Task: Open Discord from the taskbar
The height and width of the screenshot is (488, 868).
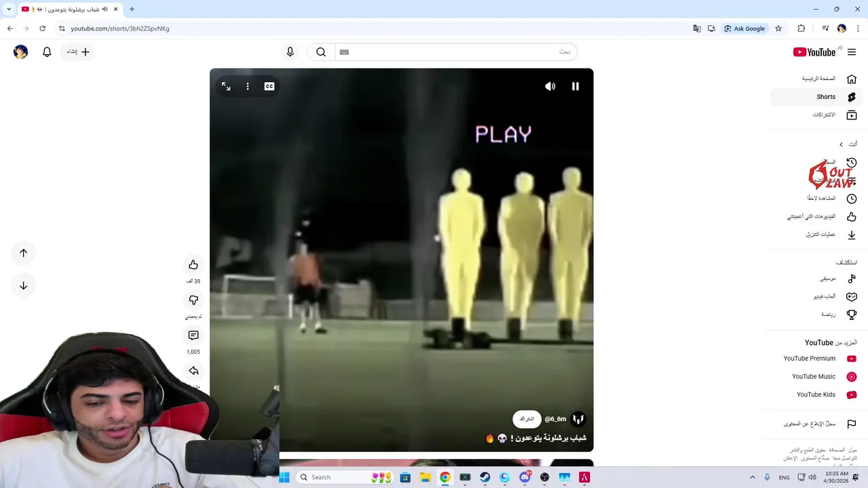Action: click(525, 477)
